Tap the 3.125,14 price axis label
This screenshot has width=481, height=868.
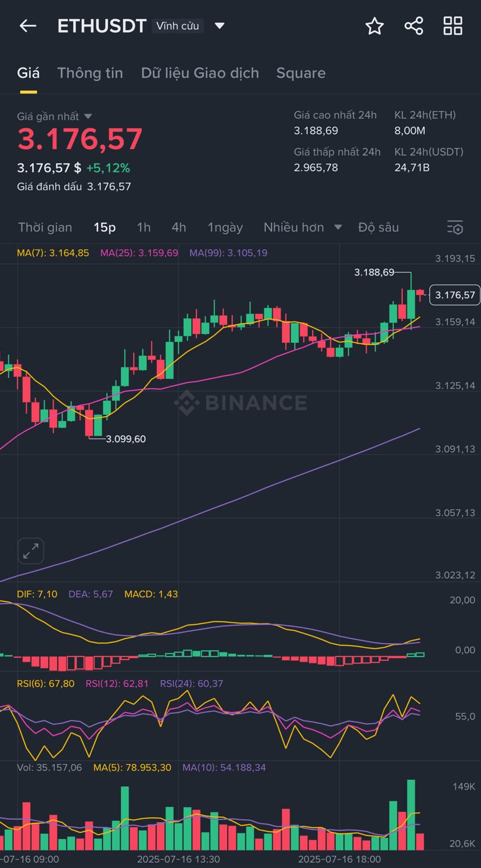[455, 385]
